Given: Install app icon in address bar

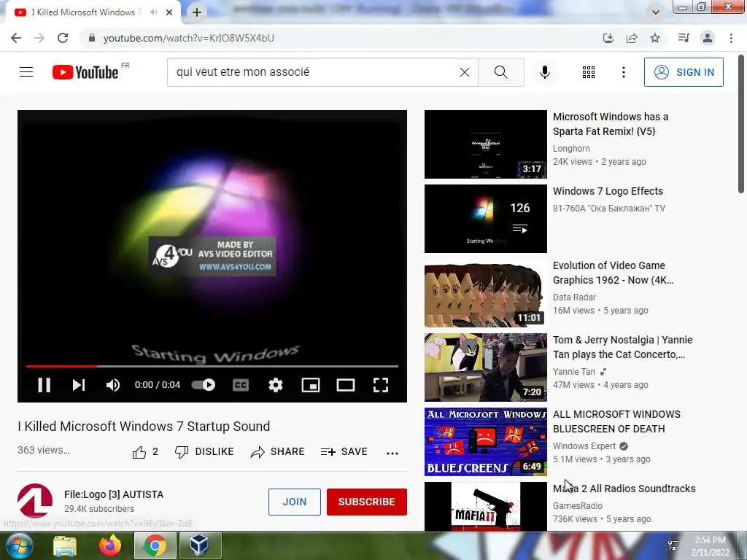Looking at the screenshot, I should (608, 38).
